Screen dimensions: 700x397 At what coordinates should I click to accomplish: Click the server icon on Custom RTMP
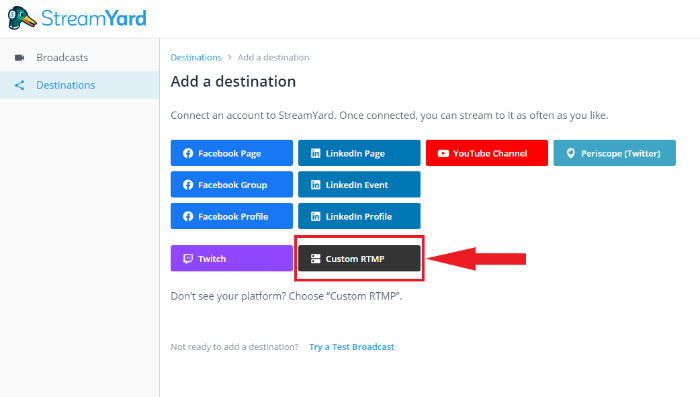(316, 259)
